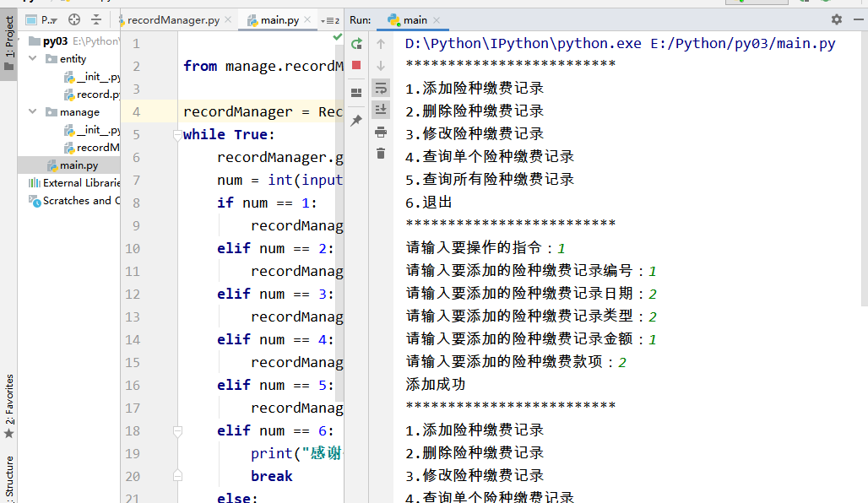Restore layout icon in Run toolbar
Viewport: 868px width, 503px height.
356,92
